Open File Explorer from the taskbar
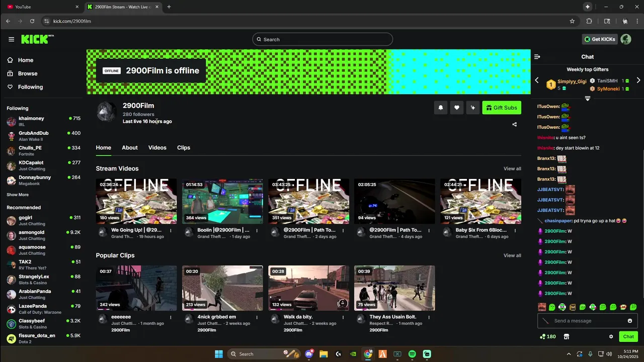This screenshot has height=362, width=644. click(x=324, y=354)
